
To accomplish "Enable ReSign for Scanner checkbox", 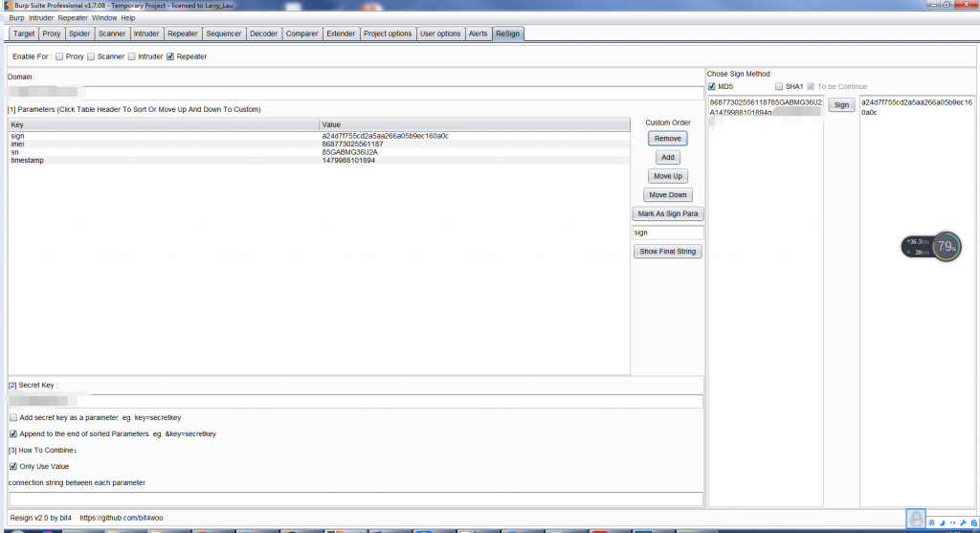I will click(91, 56).
